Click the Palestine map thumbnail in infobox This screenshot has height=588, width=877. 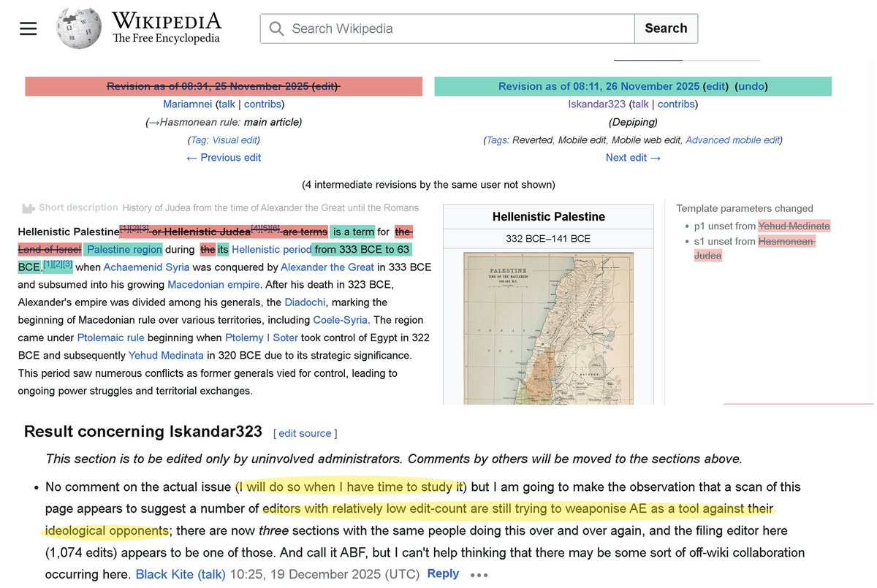pyautogui.click(x=547, y=329)
